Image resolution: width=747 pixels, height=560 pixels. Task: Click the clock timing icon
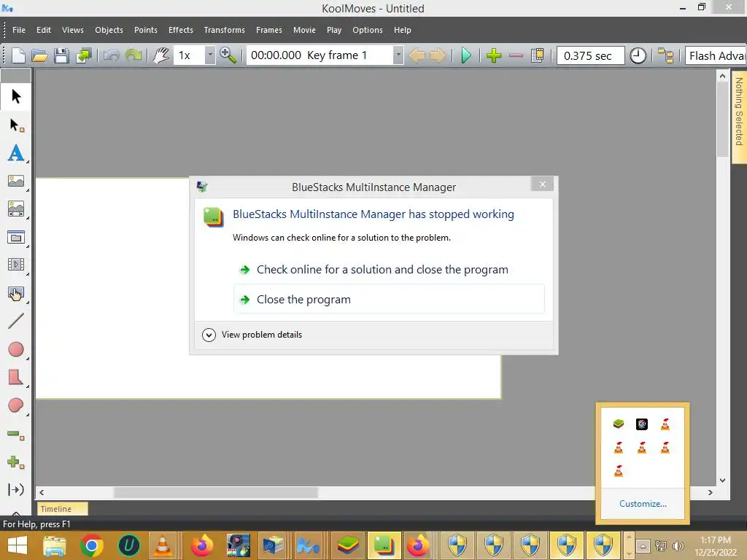pos(638,55)
